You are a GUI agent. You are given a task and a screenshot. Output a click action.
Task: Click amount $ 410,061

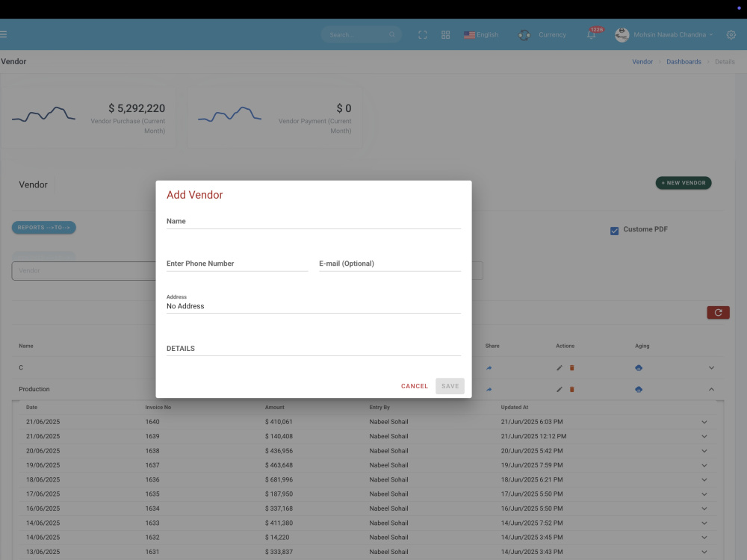point(279,422)
